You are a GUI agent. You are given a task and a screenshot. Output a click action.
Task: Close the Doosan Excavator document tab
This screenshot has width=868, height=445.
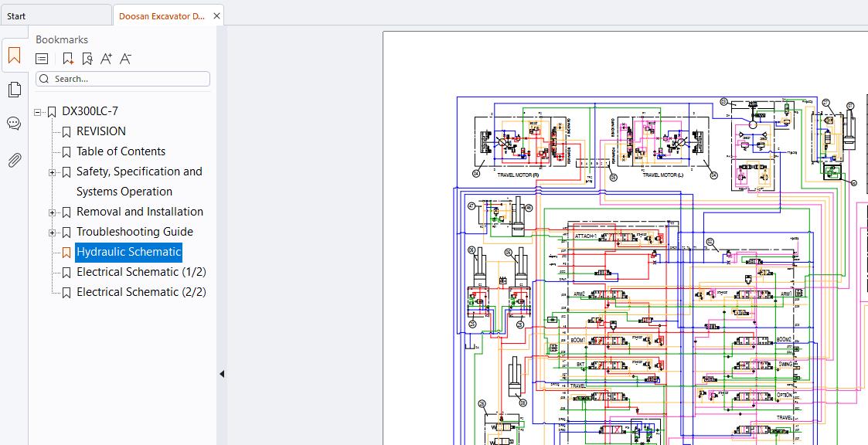coord(217,16)
